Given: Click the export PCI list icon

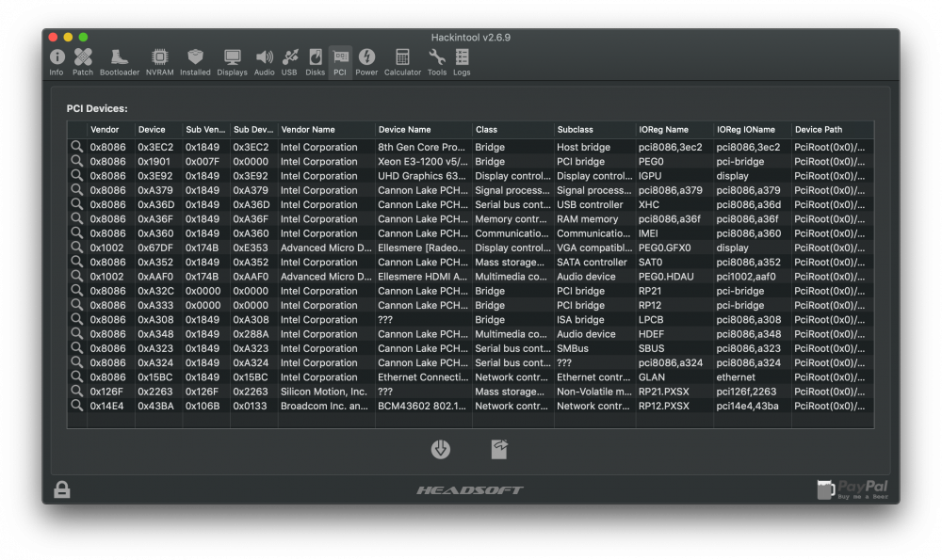Looking at the screenshot, I should coord(499,449).
